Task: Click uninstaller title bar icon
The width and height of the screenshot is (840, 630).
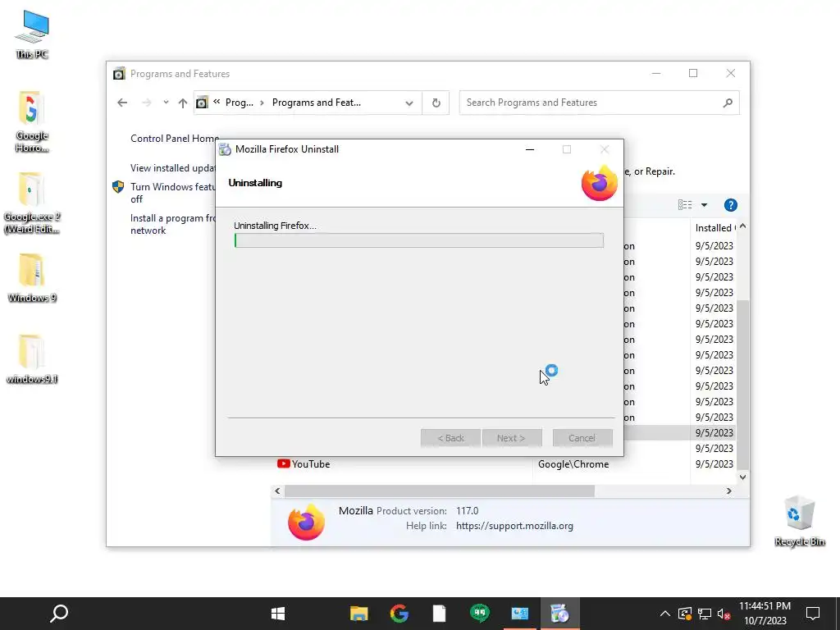Action: (x=225, y=149)
